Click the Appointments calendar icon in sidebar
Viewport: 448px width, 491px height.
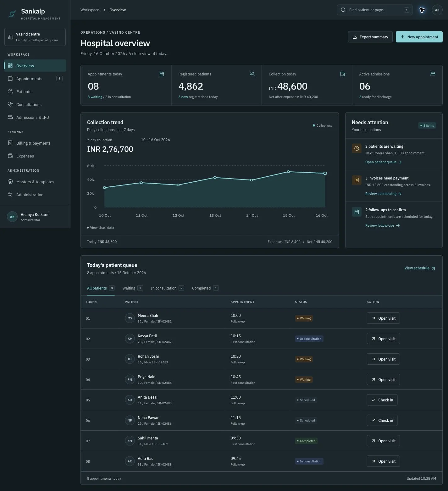(10, 79)
